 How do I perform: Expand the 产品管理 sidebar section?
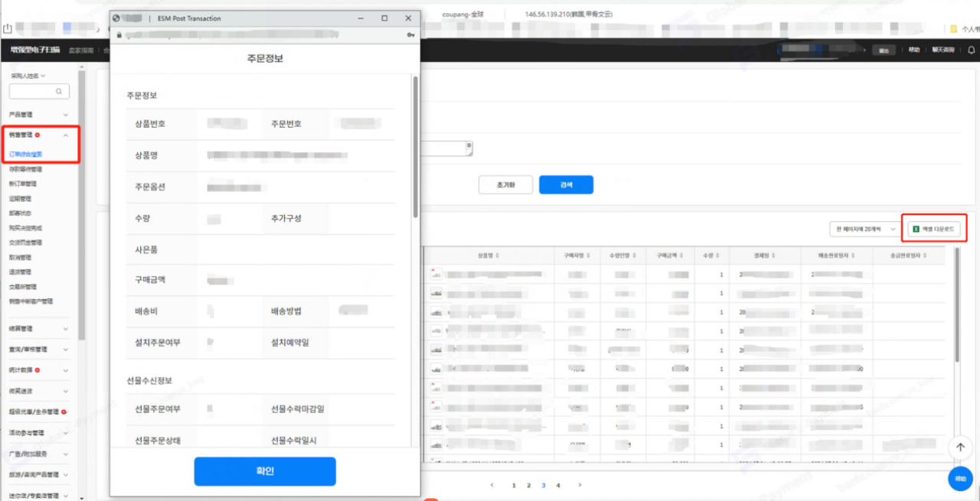[x=66, y=114]
